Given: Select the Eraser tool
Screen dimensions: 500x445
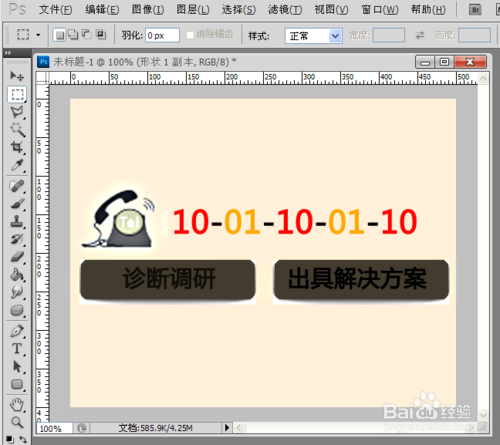Looking at the screenshot, I should pos(17,257).
